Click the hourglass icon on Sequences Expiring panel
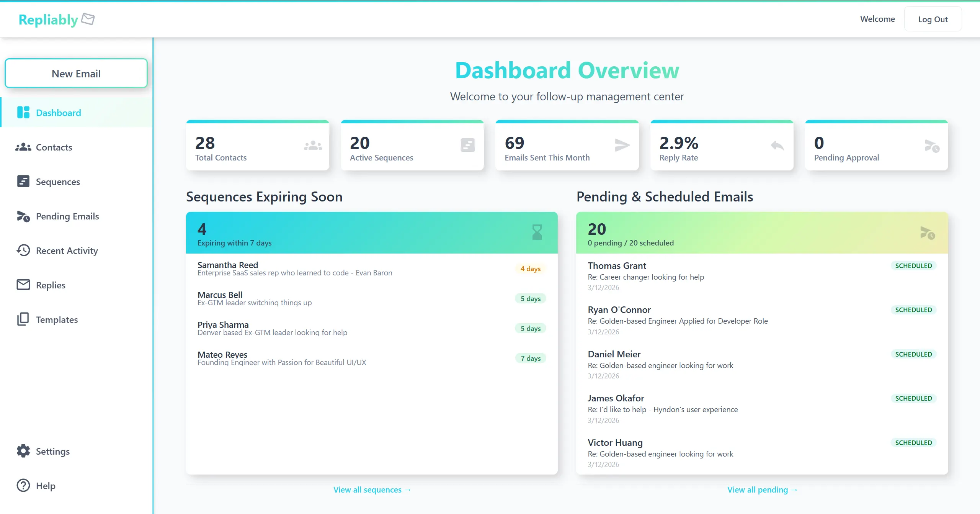This screenshot has width=980, height=514. pyautogui.click(x=537, y=232)
